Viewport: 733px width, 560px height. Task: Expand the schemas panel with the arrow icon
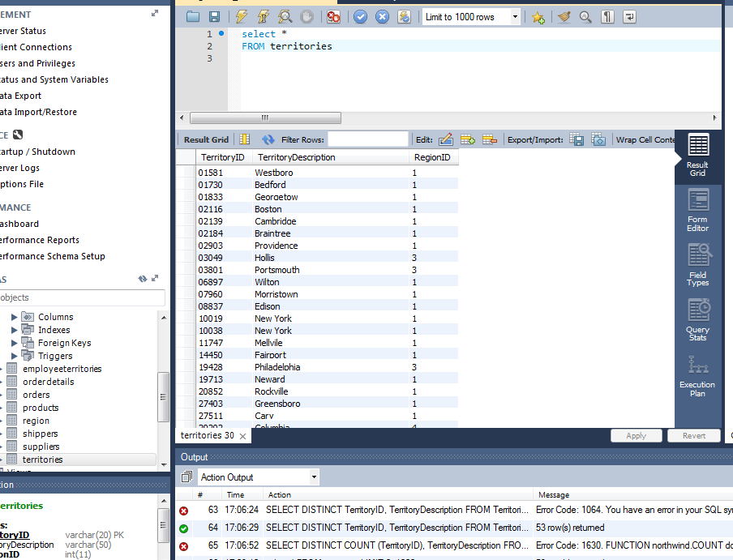(155, 278)
